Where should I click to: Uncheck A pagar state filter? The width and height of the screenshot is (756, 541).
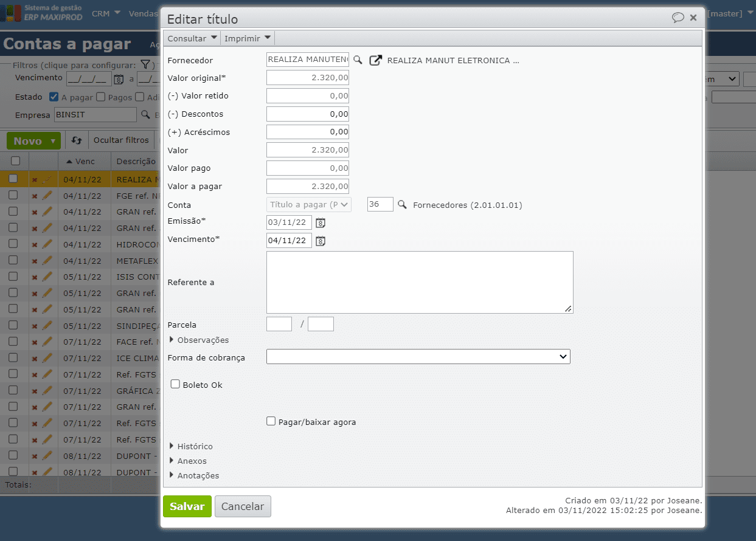pos(54,97)
